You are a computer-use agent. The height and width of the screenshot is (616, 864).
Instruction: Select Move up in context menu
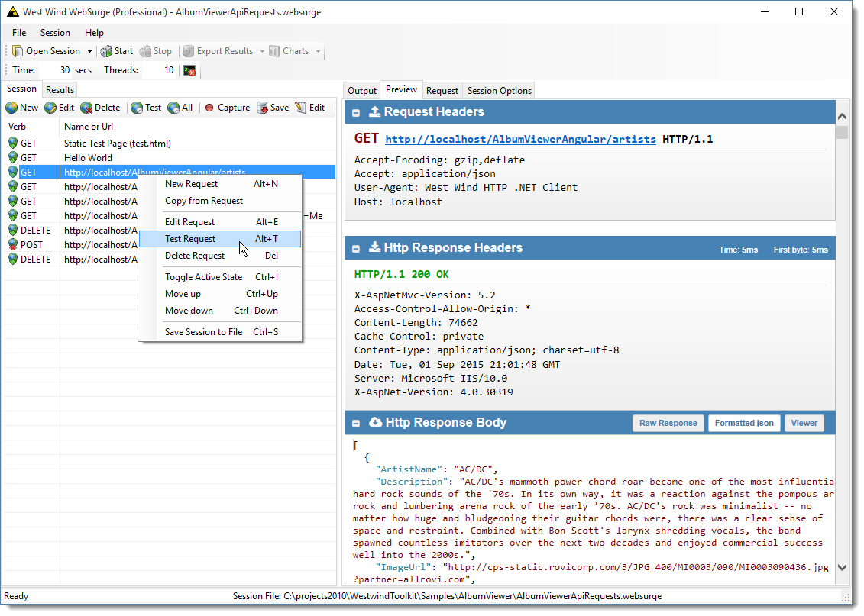220,294
